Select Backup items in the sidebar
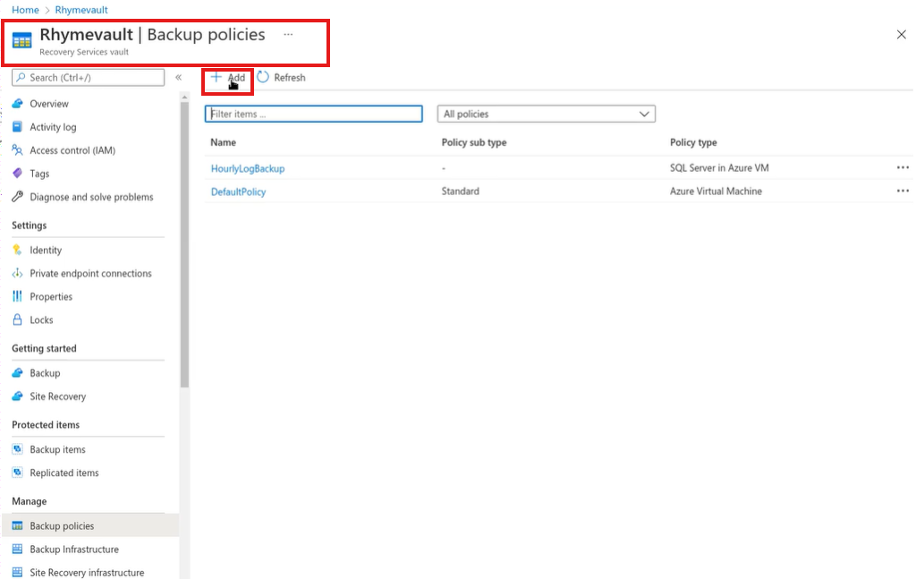Viewport: 924px width, 579px height. (58, 449)
